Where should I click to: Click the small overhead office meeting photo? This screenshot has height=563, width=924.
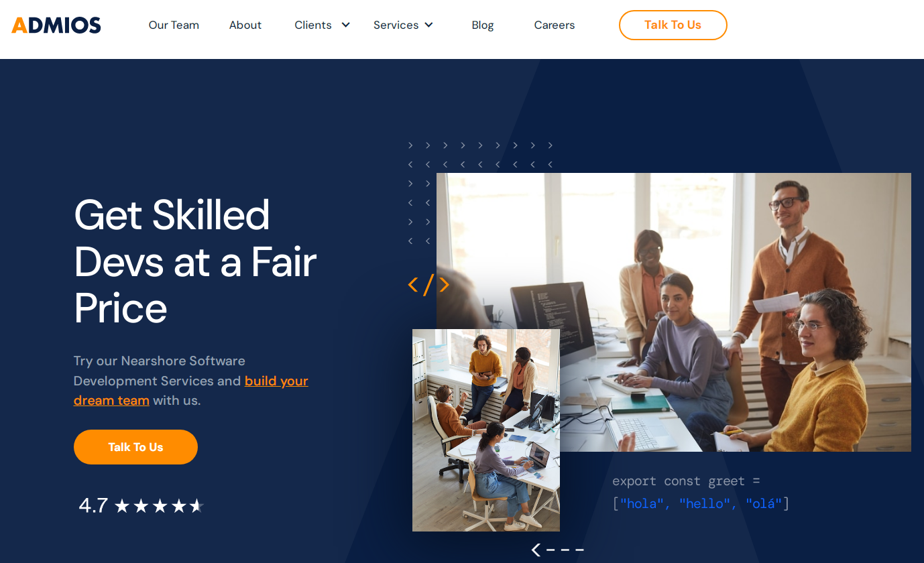pyautogui.click(x=486, y=430)
